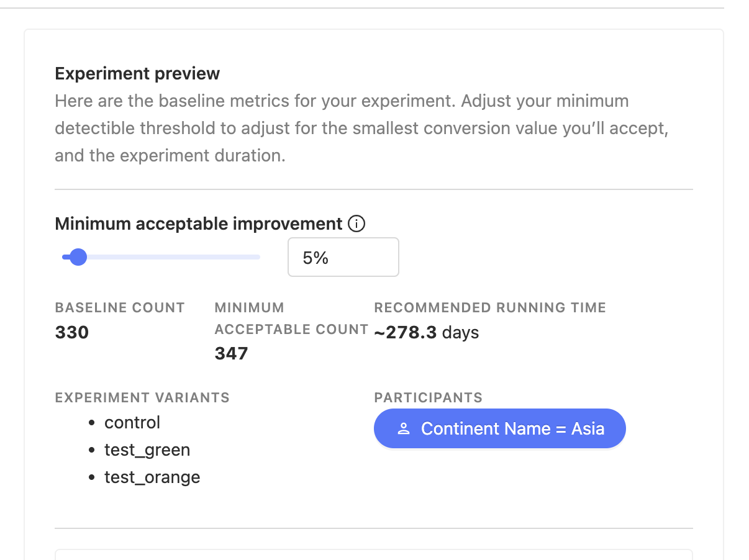Screen dimensions: 749x560
Task: Click the BASELINE COUNT label
Action: (120, 307)
